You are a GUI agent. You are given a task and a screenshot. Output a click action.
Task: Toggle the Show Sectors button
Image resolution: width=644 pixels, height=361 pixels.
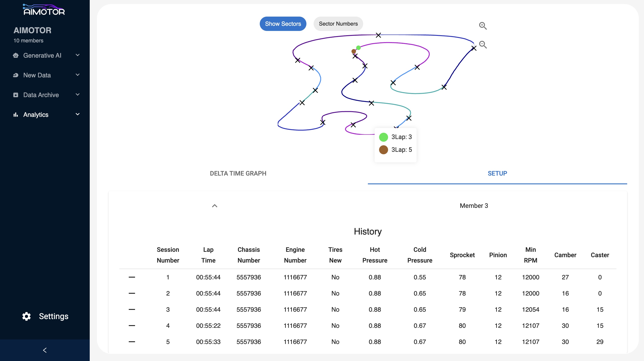tap(283, 24)
